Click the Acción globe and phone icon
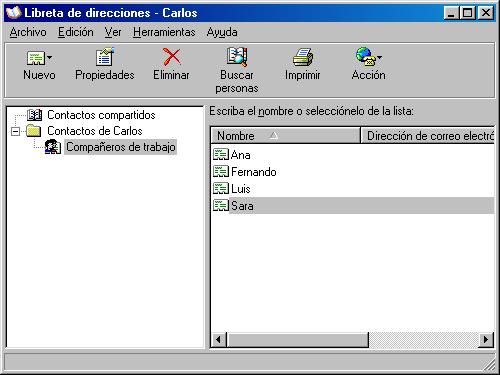Image resolution: width=500 pixels, height=375 pixels. click(x=365, y=56)
